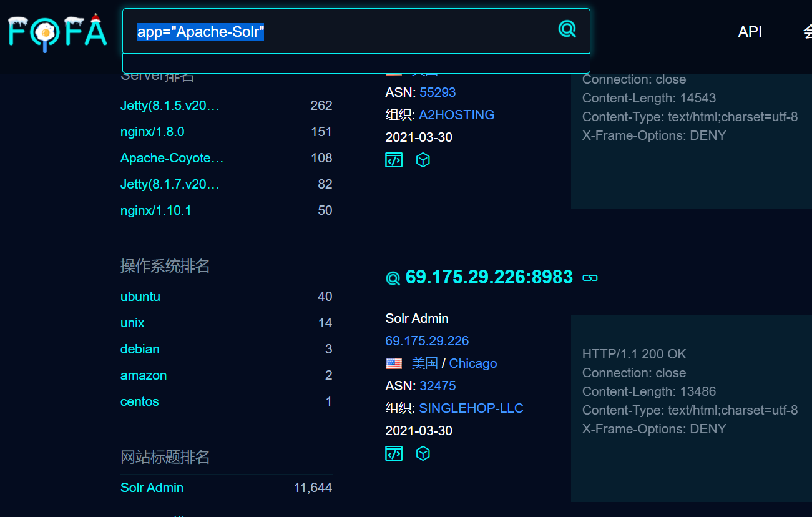
Task: View source code icon for SINGLEHOP-LLC result
Action: point(394,453)
